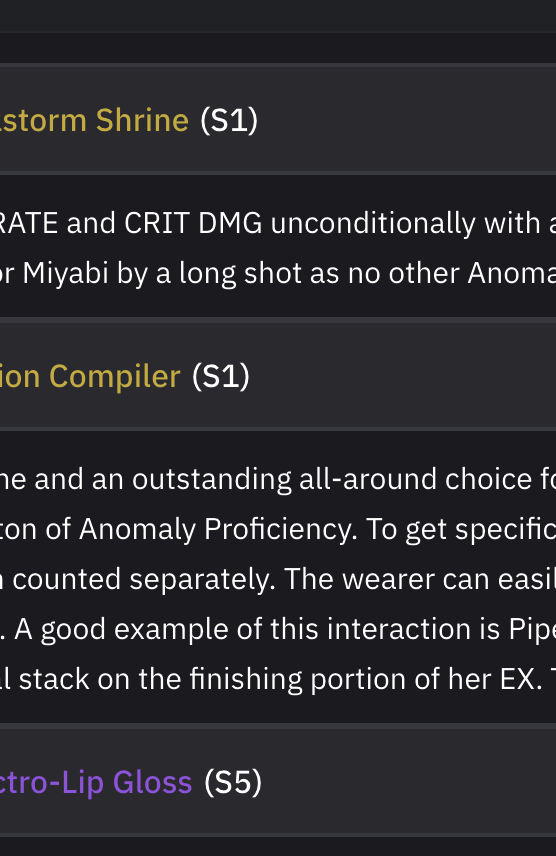Collapse the 'storm Shrine' header row
Screen dimensions: 556x856
click(x=278, y=119)
